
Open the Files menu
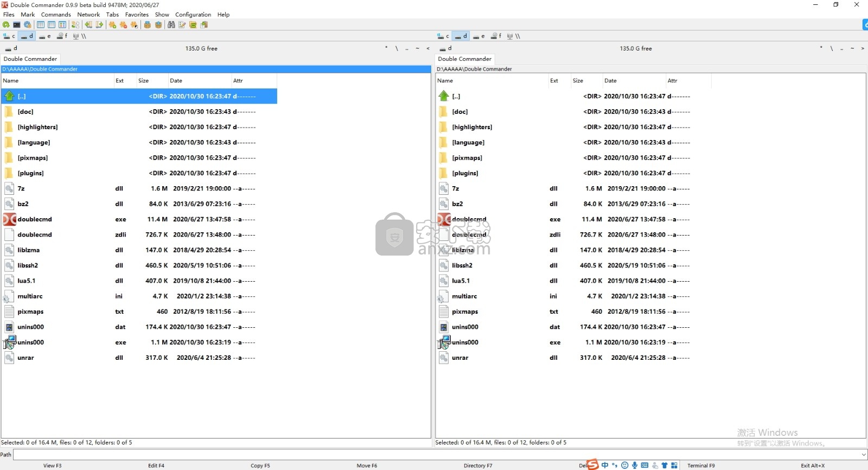(x=9, y=15)
